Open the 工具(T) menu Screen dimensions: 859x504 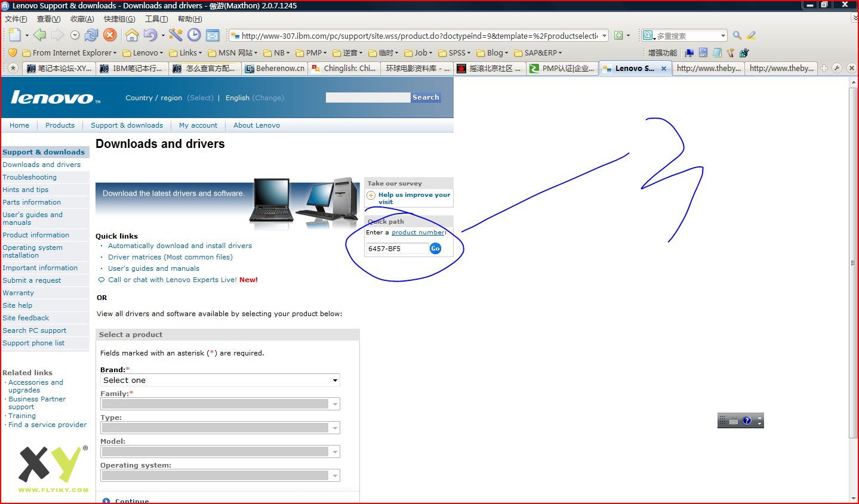pos(156,19)
